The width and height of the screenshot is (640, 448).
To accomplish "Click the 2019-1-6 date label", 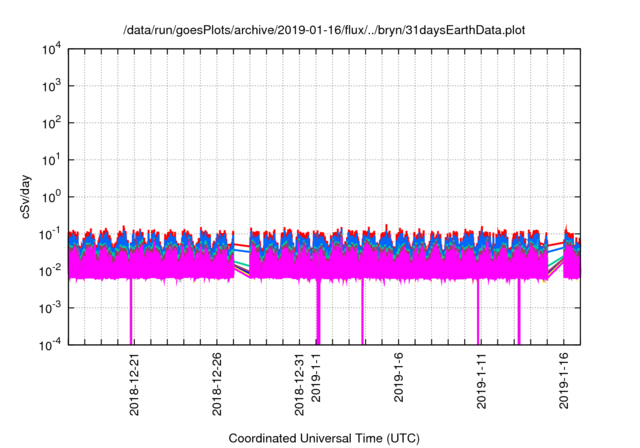I will (x=398, y=377).
